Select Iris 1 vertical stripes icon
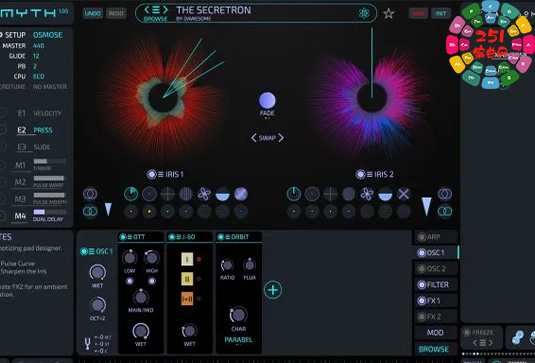Viewport: 535px width, 363px height. [x=186, y=194]
